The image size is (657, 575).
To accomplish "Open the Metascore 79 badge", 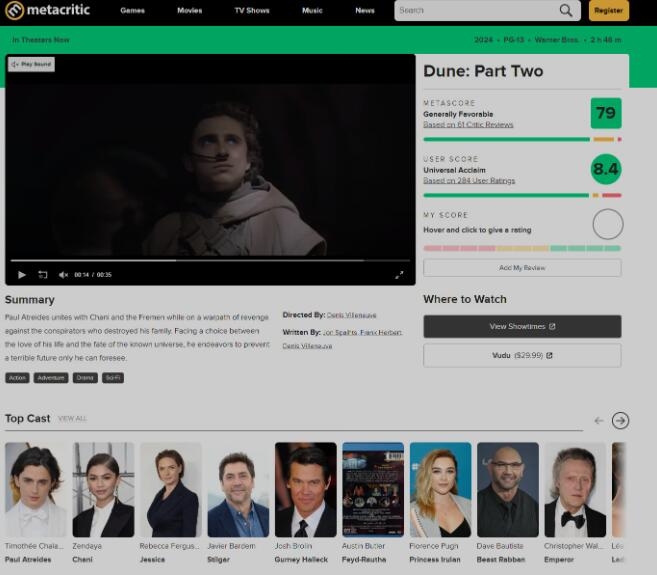I will click(606, 113).
